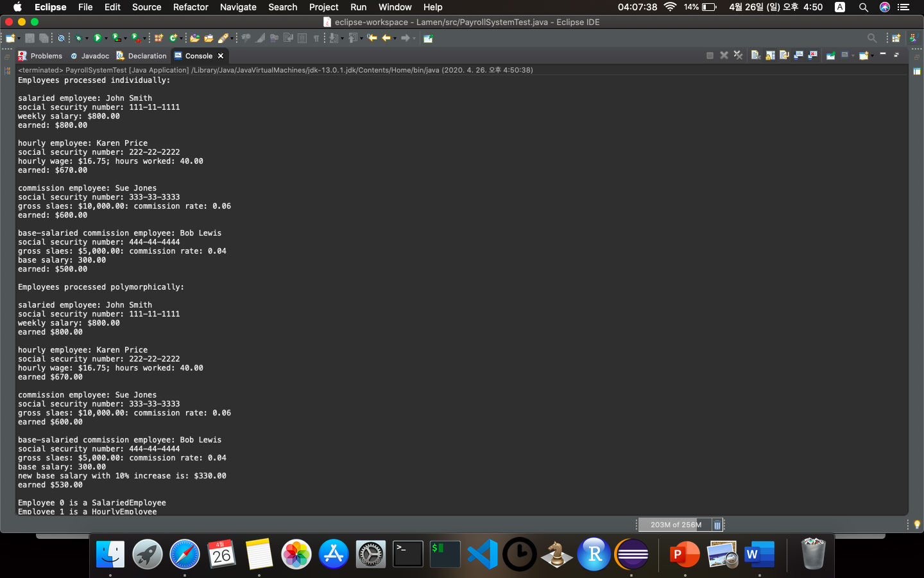
Task: Switch to the Java perspective icon
Action: click(913, 38)
